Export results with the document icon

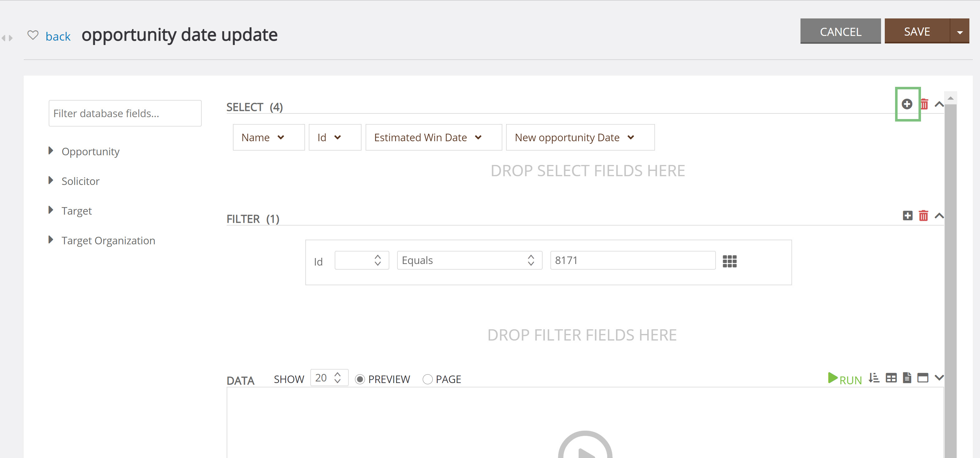pos(907,377)
